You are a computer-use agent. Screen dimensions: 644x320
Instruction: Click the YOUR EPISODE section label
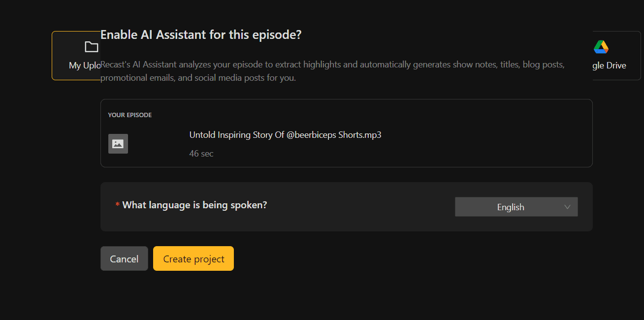130,115
